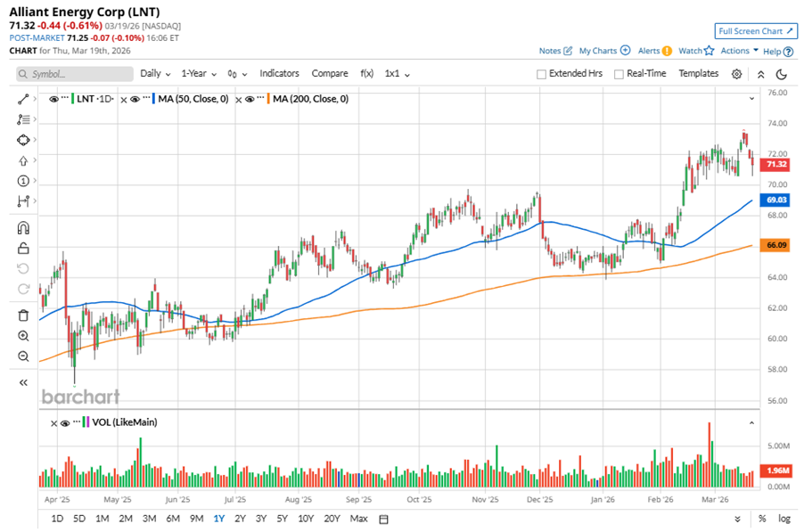Expand the Actions dropdown
Screen dimensions: 804x532
[x=740, y=50]
